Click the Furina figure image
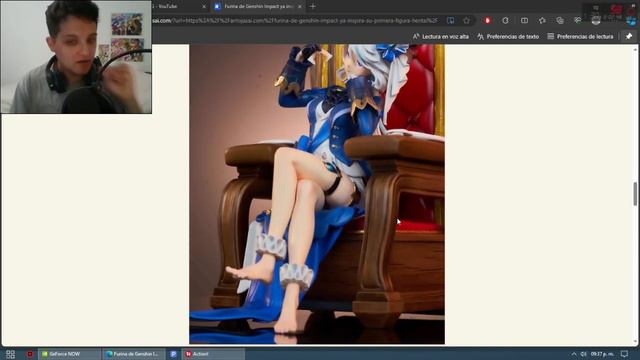Screen dimensions: 640x360 pyautogui.click(x=317, y=194)
